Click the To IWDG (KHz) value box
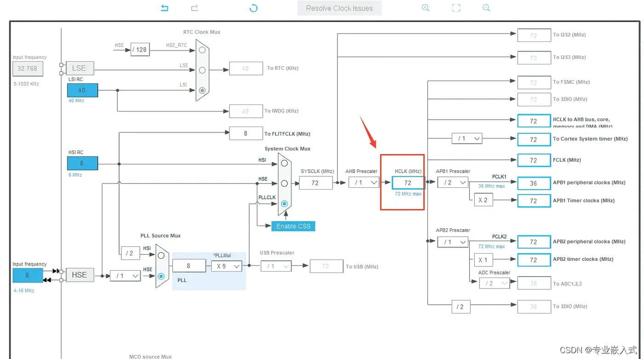The width and height of the screenshot is (644, 359). tap(246, 111)
